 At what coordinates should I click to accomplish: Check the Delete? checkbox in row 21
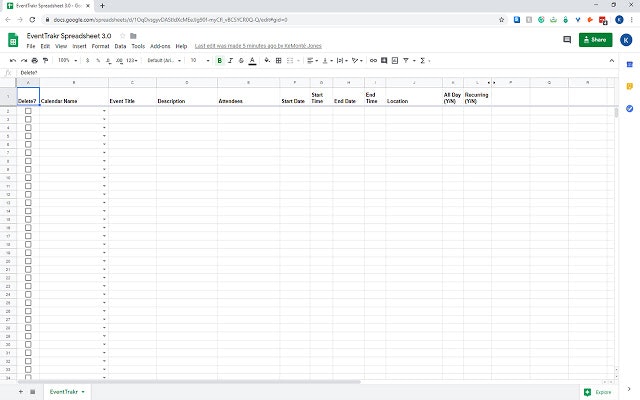pyautogui.click(x=28, y=269)
